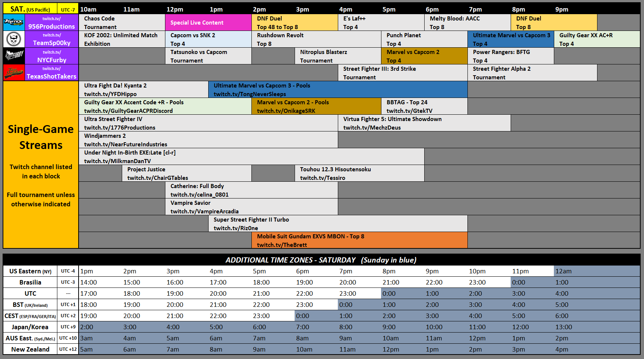Open twitch.tv/NearFutureIndustries Windjammers 2 stream
This screenshot has height=359, width=644.
tap(208, 140)
